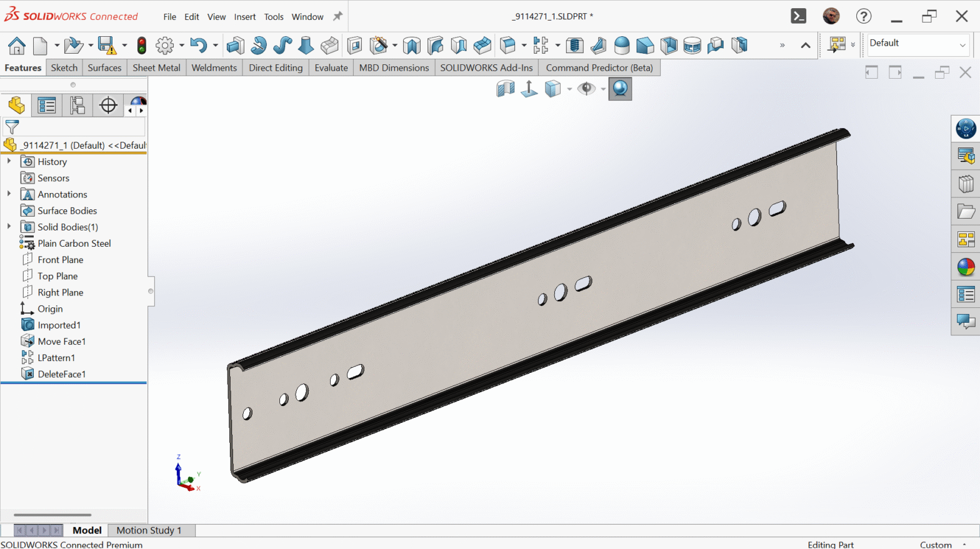Pin the menu bar with the pushpin
This screenshot has width=980, height=549.
click(x=337, y=16)
